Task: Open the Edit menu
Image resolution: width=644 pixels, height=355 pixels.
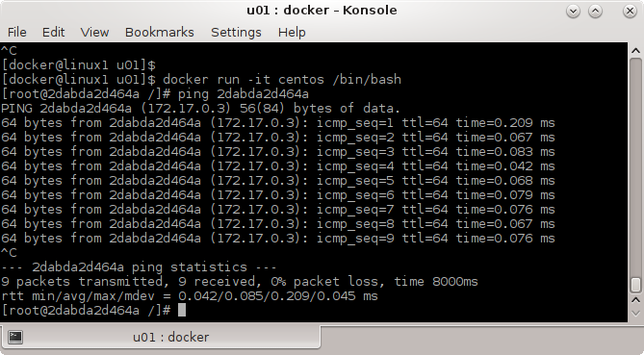Action: (53, 32)
